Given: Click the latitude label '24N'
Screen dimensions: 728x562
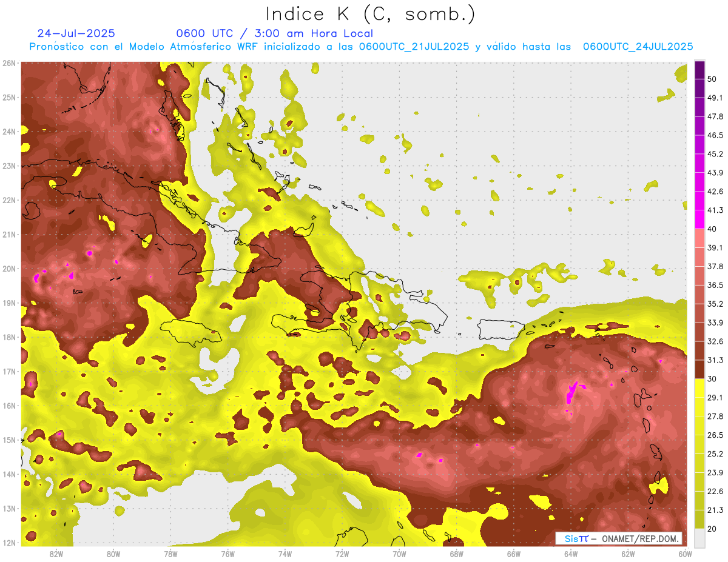Looking at the screenshot, I should click(x=9, y=132).
